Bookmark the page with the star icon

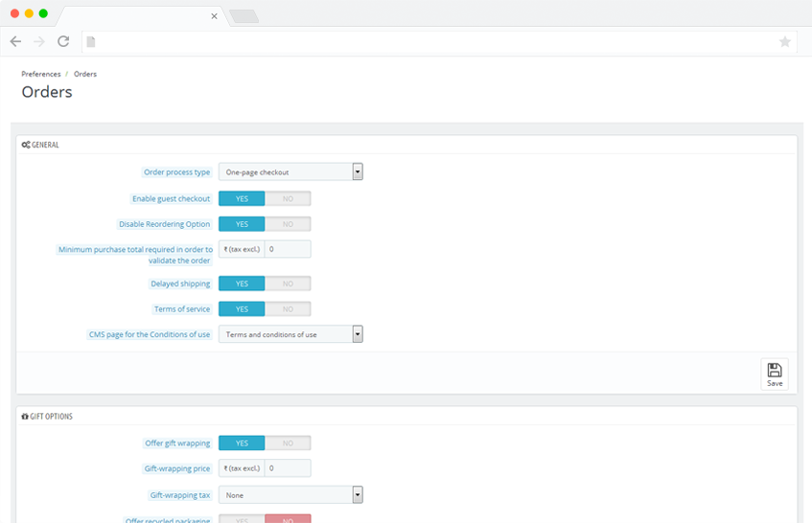(785, 41)
